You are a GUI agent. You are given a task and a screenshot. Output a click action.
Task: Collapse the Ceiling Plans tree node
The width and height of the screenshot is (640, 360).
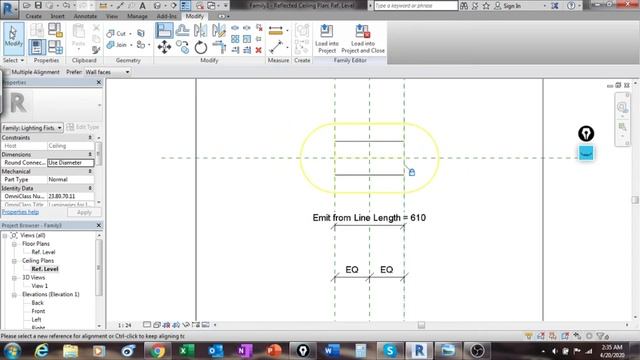(14, 260)
